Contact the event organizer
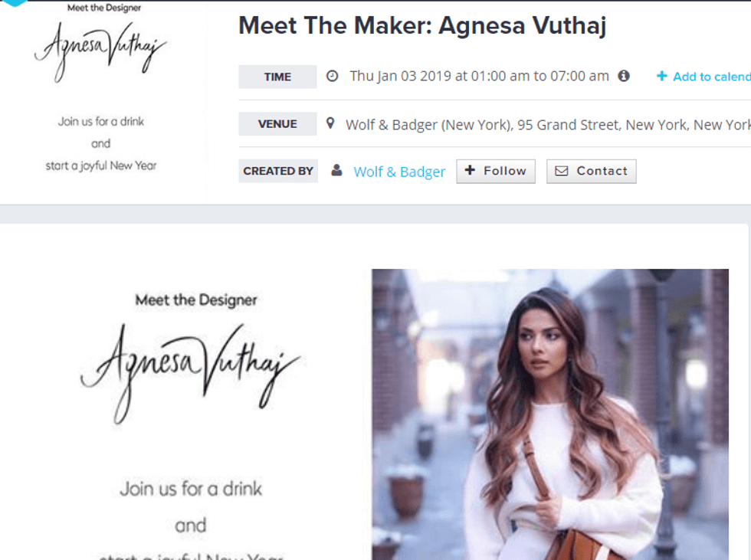The width and height of the screenshot is (751, 560). click(592, 172)
